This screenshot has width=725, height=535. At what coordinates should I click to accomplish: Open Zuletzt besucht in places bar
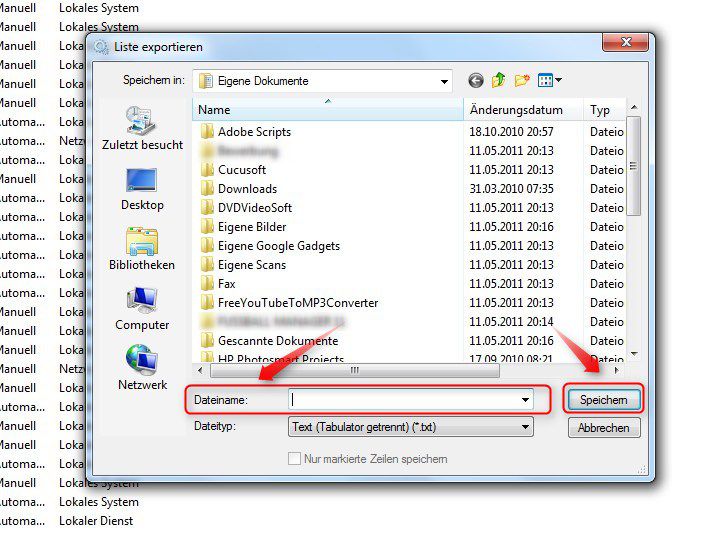[142, 128]
